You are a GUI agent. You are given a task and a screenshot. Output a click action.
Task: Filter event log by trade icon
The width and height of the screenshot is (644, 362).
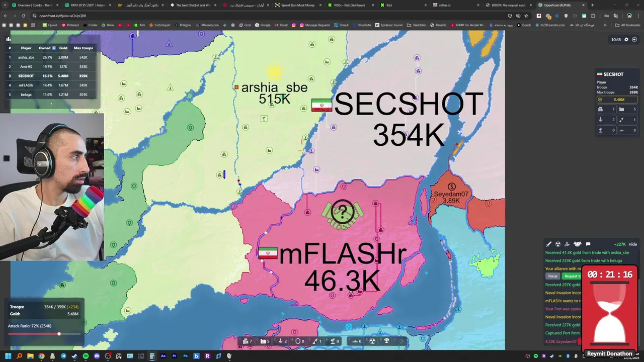(567, 244)
